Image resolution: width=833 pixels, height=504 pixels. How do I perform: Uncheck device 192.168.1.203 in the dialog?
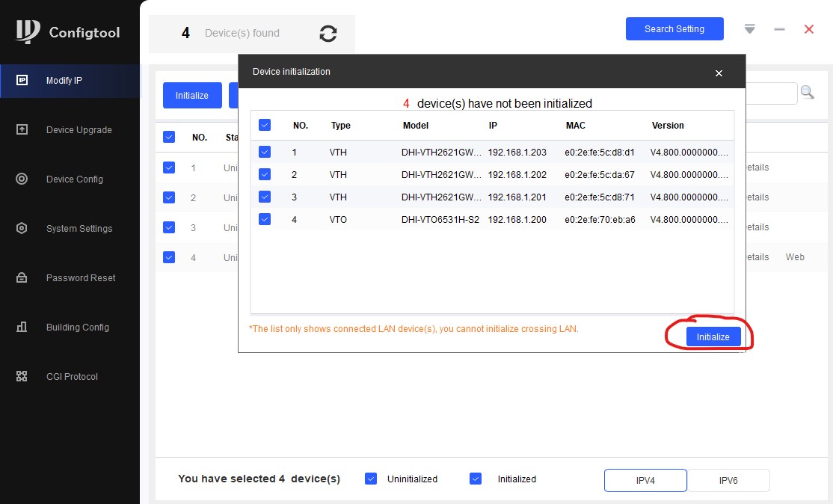[x=265, y=153]
